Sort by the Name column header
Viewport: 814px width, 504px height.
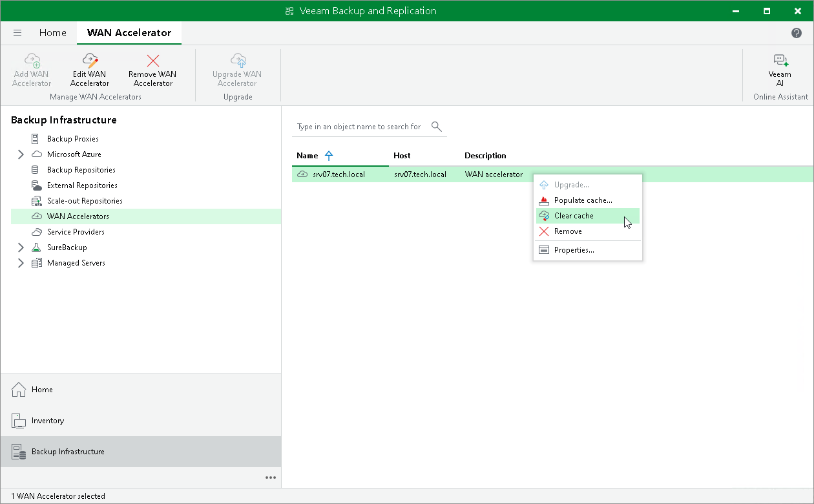click(308, 156)
